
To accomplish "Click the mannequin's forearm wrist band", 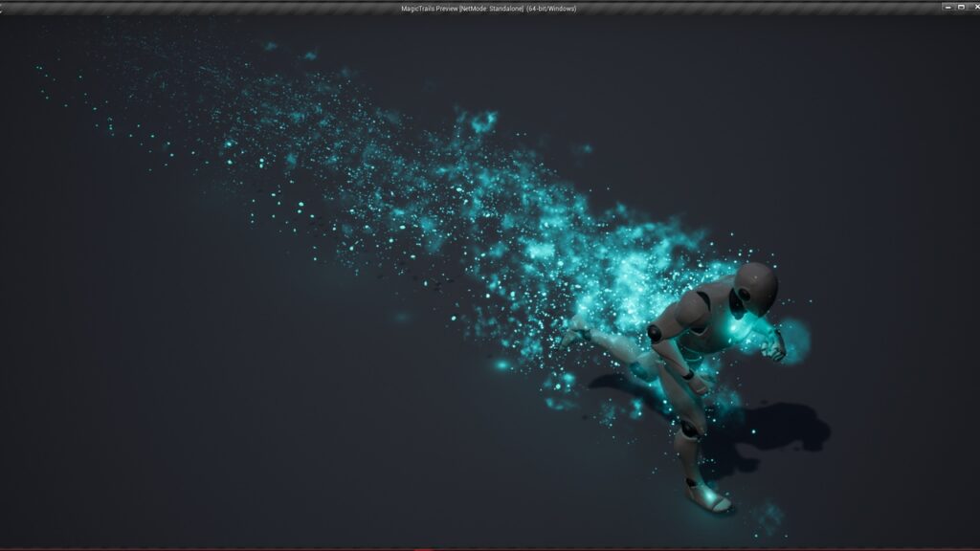I will pos(688,374).
